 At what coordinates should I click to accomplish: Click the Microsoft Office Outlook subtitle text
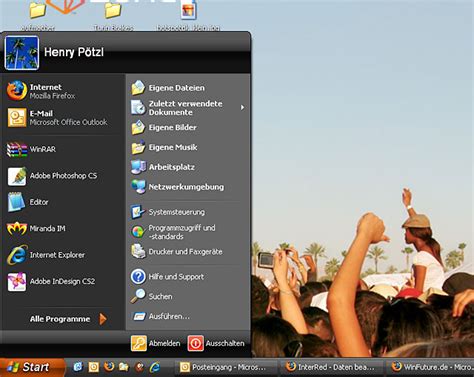point(69,122)
